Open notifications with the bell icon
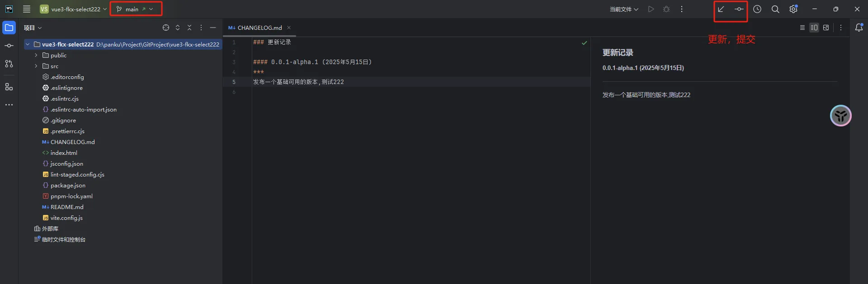The width and height of the screenshot is (868, 284). coord(859,28)
